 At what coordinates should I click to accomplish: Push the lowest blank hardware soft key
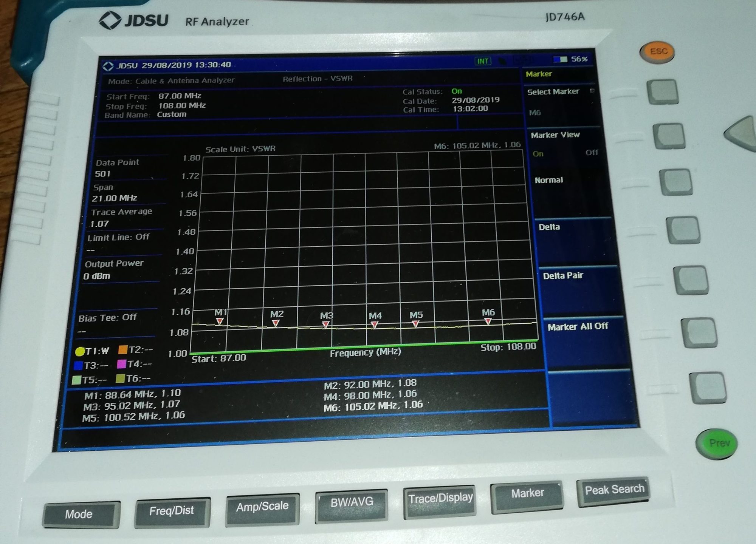coord(708,388)
